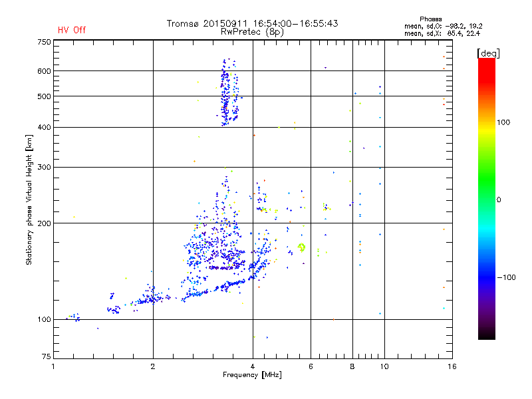The height and width of the screenshot is (399, 532).
Task: Click the y-axis tick label "750"
Action: [x=44, y=42]
